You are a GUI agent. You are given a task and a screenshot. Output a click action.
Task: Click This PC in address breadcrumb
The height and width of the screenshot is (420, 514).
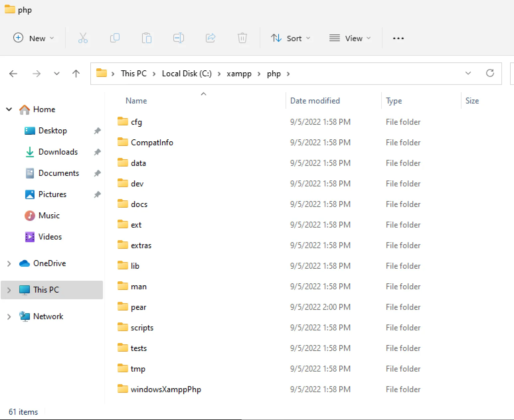pos(133,74)
